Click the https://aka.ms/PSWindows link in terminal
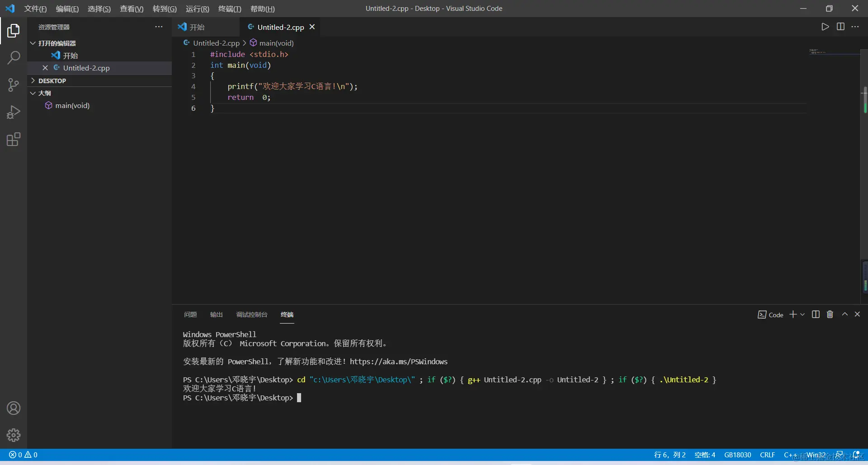Viewport: 868px width, 465px height. pyautogui.click(x=399, y=362)
